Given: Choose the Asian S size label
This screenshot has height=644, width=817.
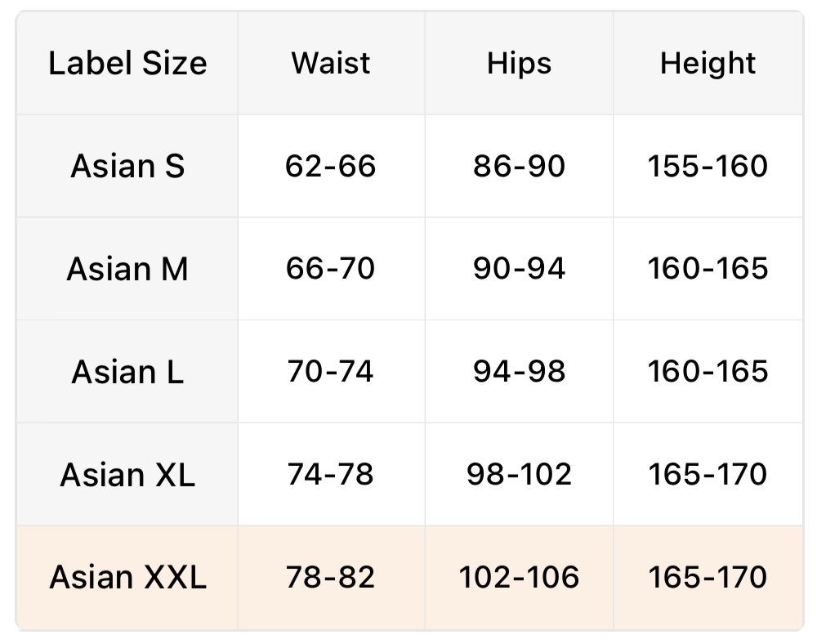Looking at the screenshot, I should tap(127, 167).
